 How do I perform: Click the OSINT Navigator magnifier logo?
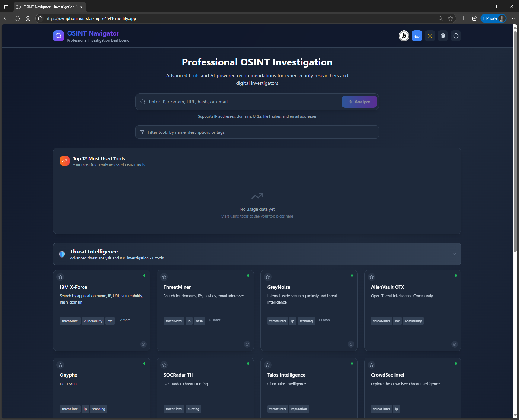point(59,36)
